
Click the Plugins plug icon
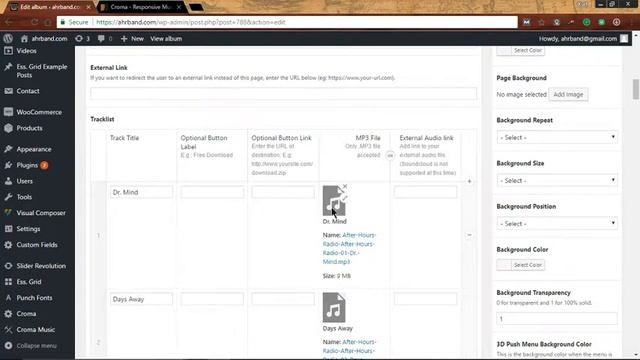pos(8,165)
